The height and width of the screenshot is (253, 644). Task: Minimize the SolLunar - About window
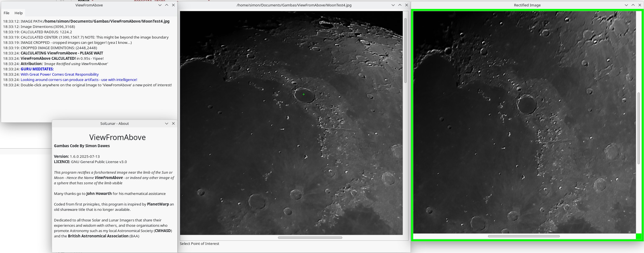[167, 123]
